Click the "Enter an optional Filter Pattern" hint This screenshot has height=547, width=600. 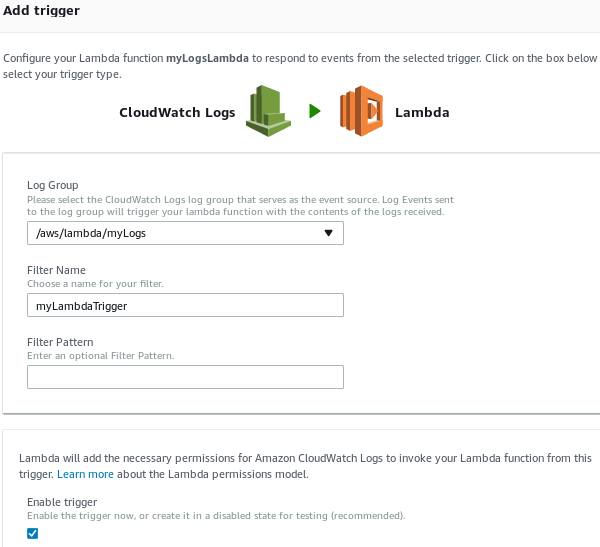point(100,356)
